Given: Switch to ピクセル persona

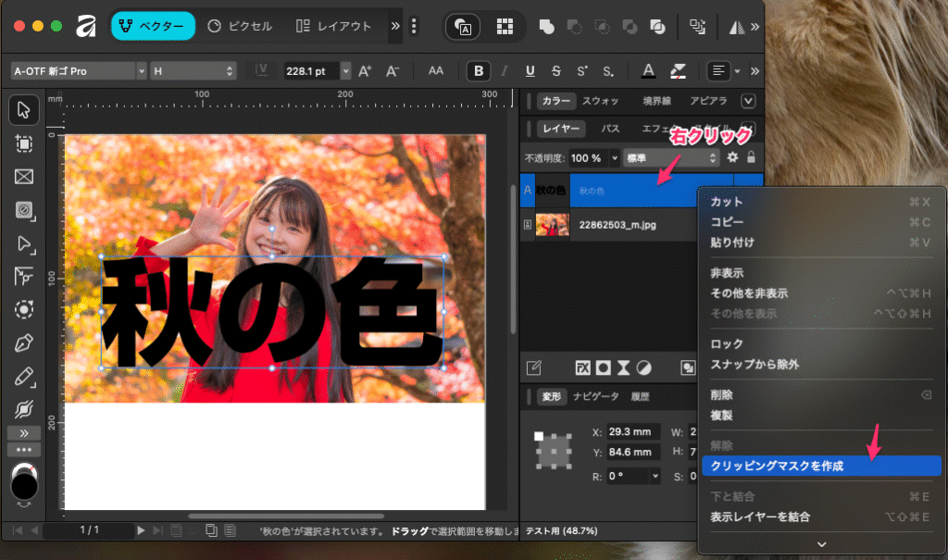Looking at the screenshot, I should pyautogui.click(x=241, y=26).
